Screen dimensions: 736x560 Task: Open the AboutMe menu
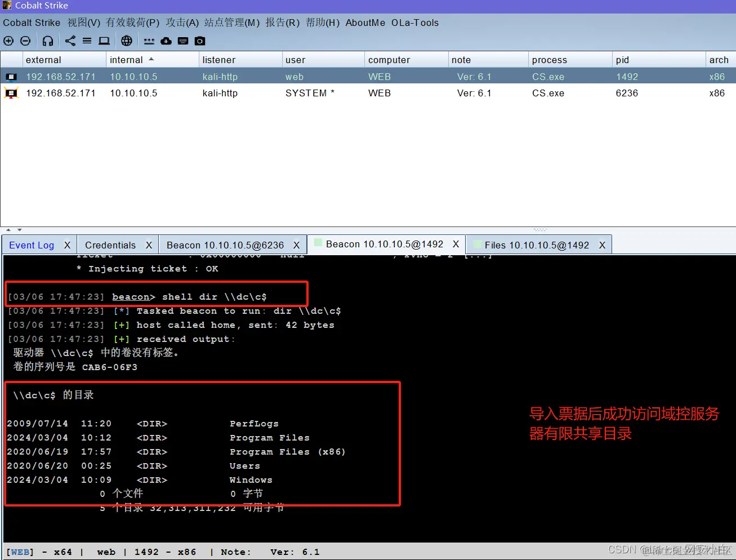click(x=365, y=23)
